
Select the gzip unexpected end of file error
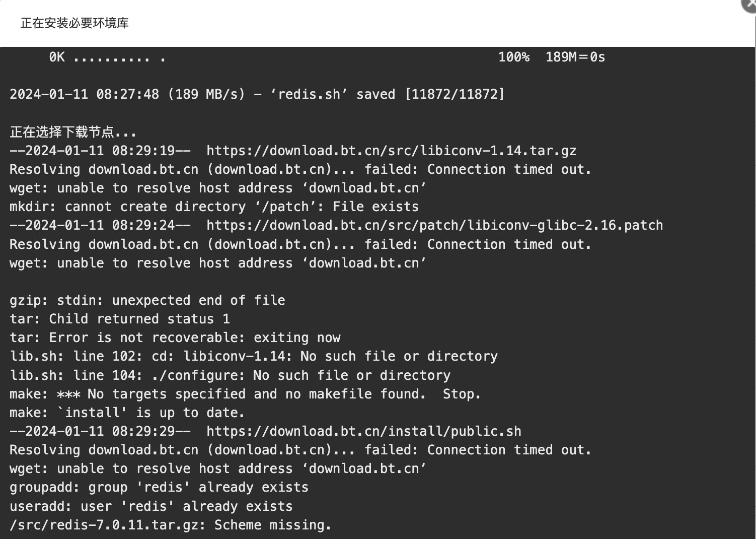pos(147,300)
